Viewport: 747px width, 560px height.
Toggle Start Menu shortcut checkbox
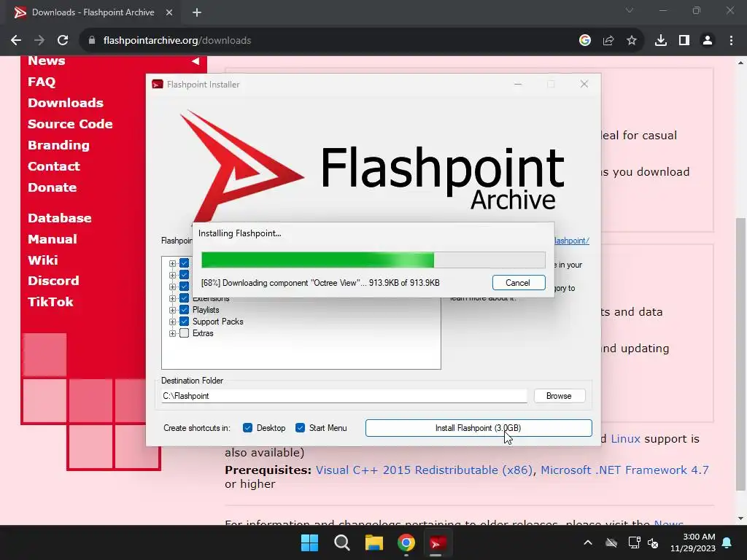[x=300, y=427]
